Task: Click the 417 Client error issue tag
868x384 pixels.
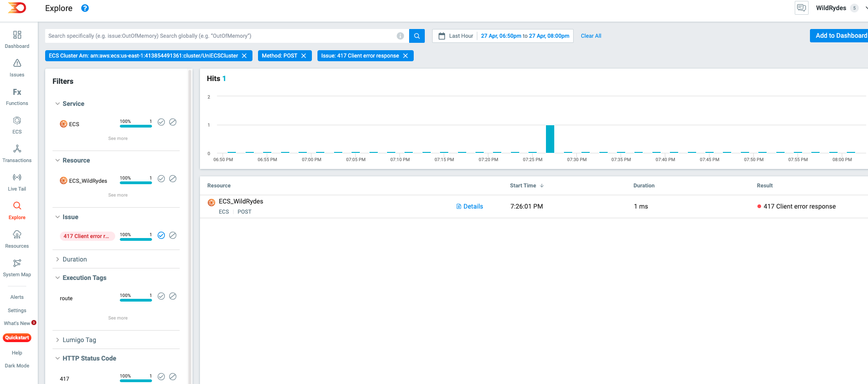Action: pos(87,236)
